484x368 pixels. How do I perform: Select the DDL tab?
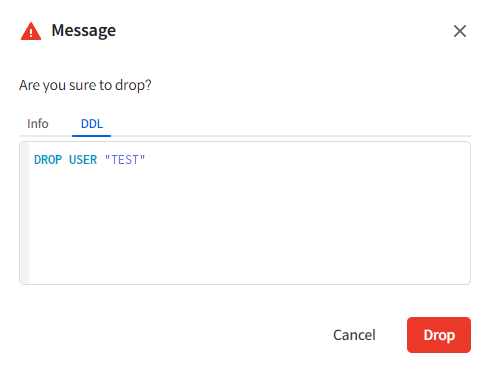[x=92, y=124]
